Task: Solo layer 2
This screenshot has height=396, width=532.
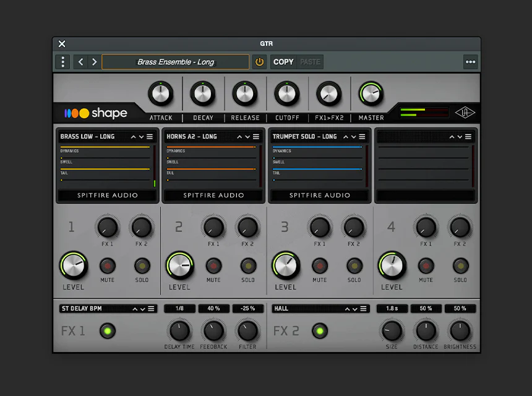Action: 248,266
